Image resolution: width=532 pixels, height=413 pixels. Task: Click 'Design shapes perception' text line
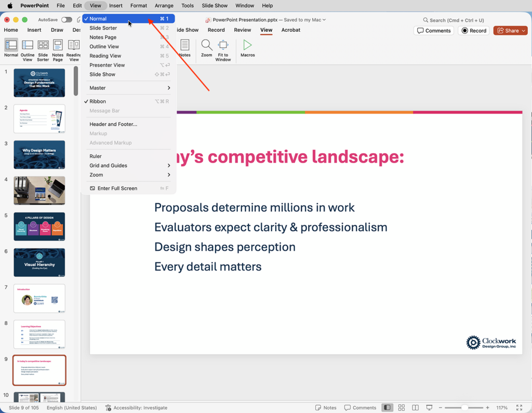click(x=224, y=247)
